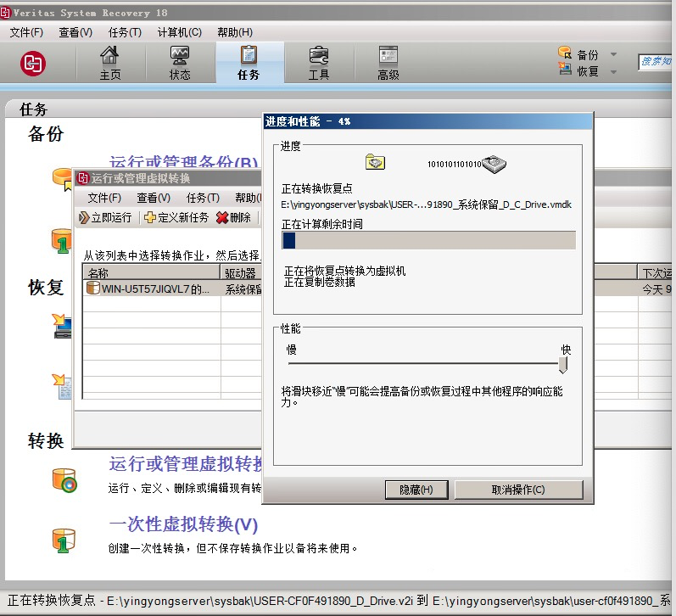
Task: Open the 高级 advanced view icon
Action: [388, 63]
